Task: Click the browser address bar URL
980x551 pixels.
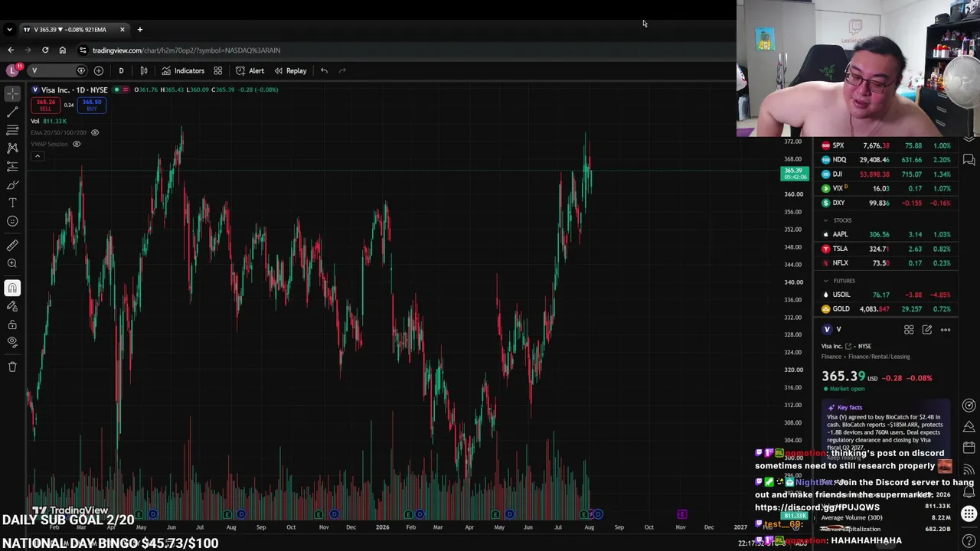Action: tap(186, 50)
